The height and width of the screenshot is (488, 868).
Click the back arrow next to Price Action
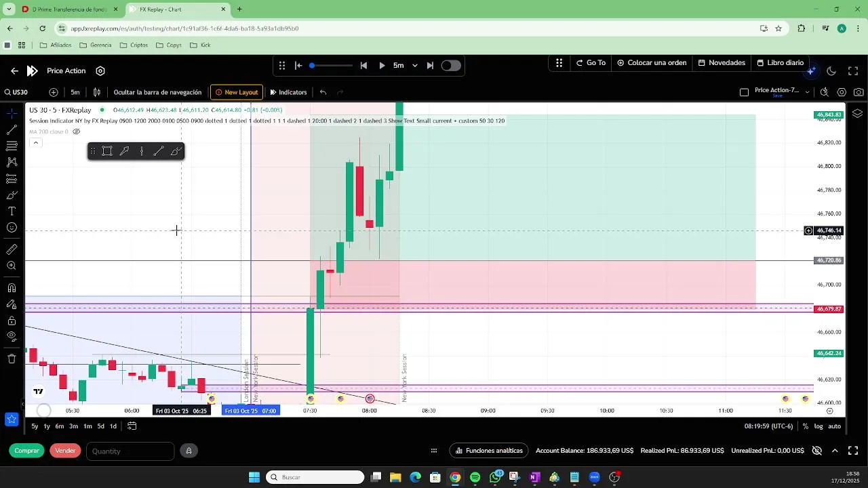tap(14, 70)
